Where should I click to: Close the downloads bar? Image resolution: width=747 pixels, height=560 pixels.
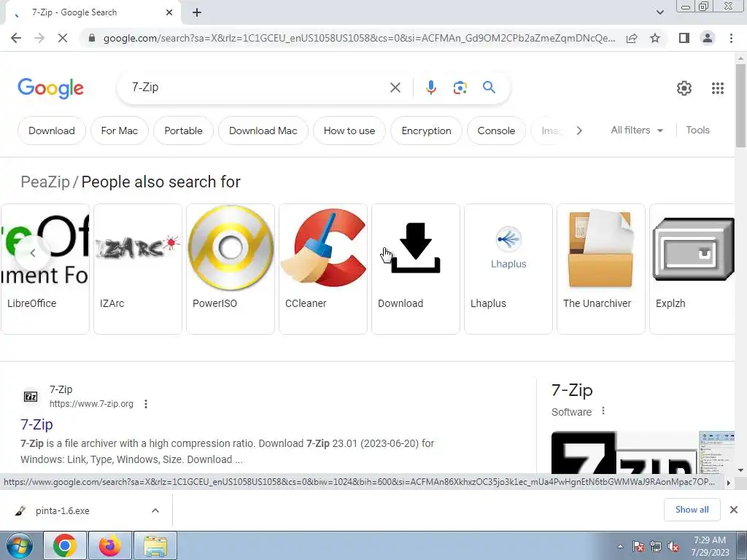tap(734, 510)
